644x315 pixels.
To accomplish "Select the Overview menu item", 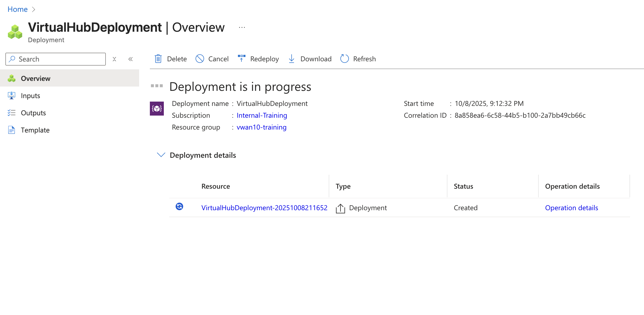I will (x=35, y=78).
